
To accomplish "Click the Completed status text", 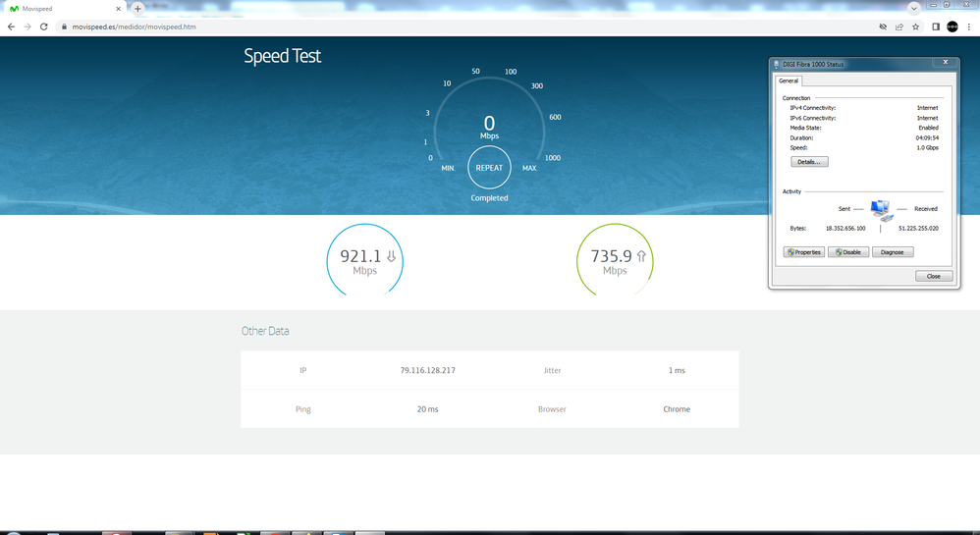I will tap(489, 198).
